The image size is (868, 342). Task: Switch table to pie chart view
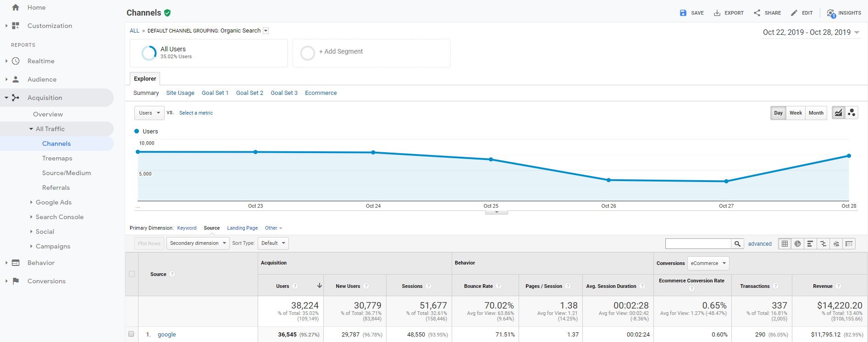(x=798, y=244)
